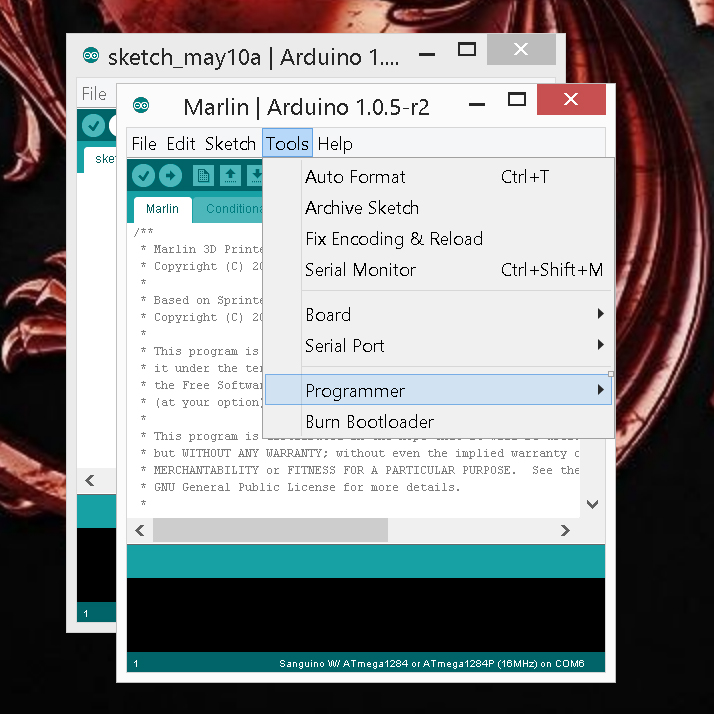Open the Sketch menu in Marlin window
The width and height of the screenshot is (714, 714).
click(x=230, y=144)
